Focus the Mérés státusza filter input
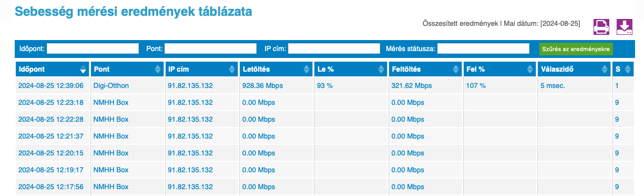This screenshot has width=644, height=196. pos(483,48)
